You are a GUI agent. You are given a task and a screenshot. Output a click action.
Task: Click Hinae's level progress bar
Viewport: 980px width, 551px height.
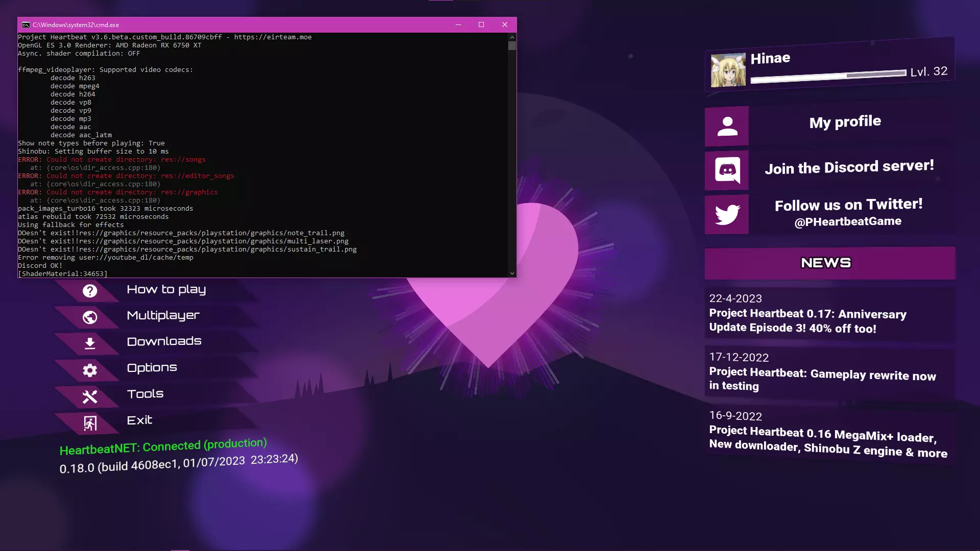[x=828, y=76]
